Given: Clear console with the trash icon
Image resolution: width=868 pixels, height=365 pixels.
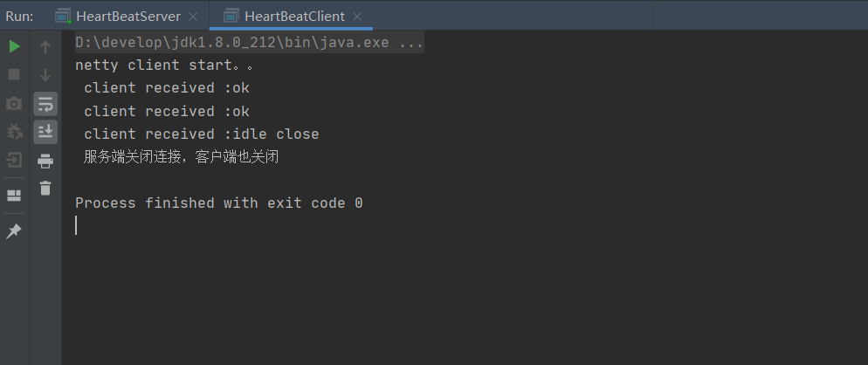Looking at the screenshot, I should pos(45,188).
